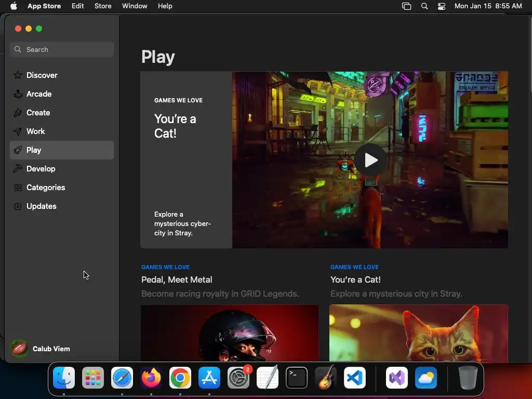Screen dimensions: 532x399
Task: Open TextEdit from the Dock
Action: coord(268,378)
